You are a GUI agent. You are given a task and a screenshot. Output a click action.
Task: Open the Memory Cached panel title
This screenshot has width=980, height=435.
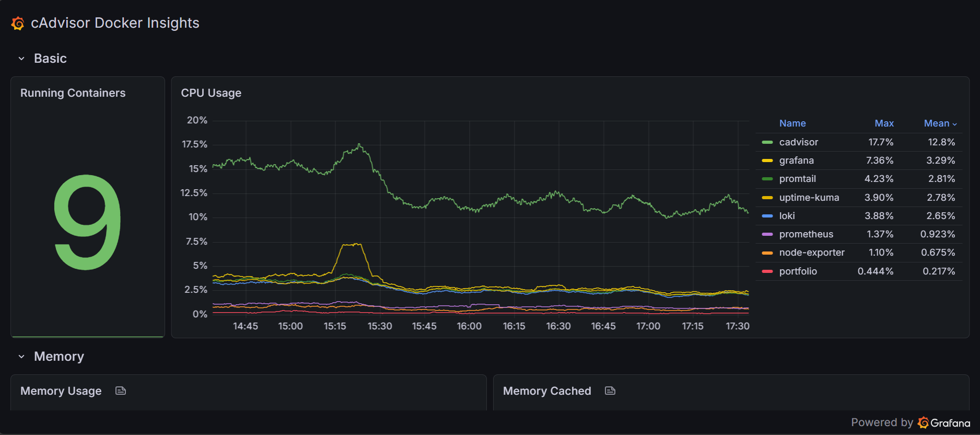tap(547, 391)
